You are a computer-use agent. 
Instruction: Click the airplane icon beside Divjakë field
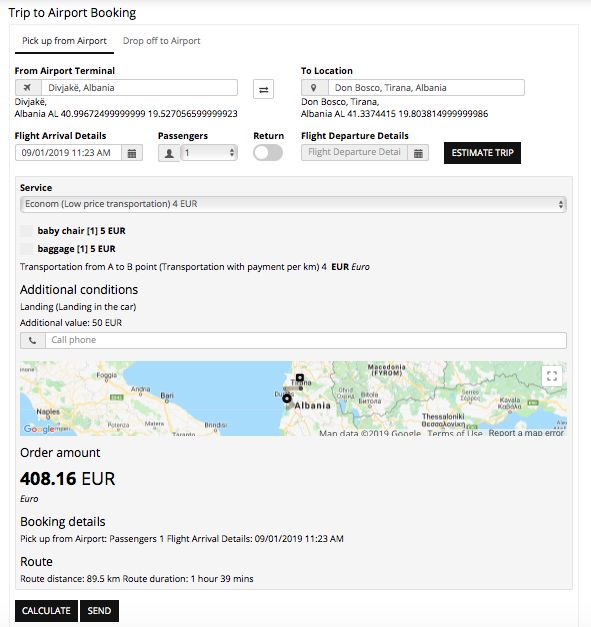(28, 88)
